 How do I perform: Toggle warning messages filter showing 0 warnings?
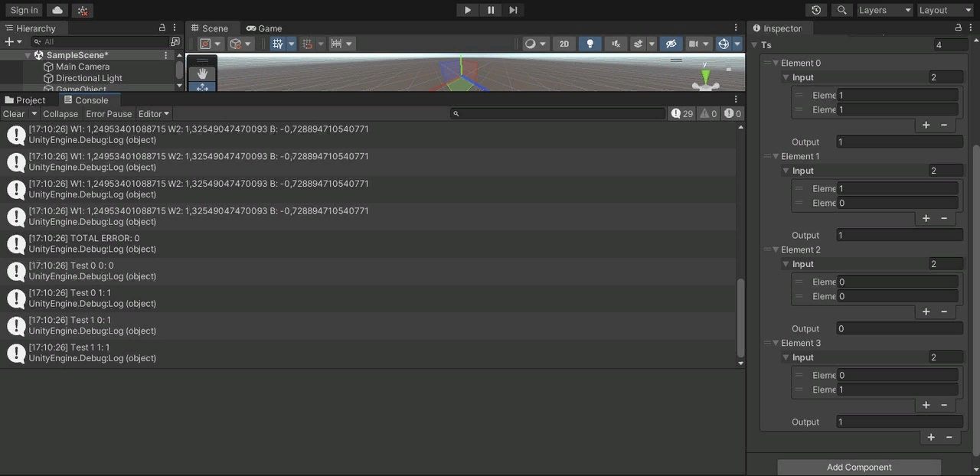[708, 113]
